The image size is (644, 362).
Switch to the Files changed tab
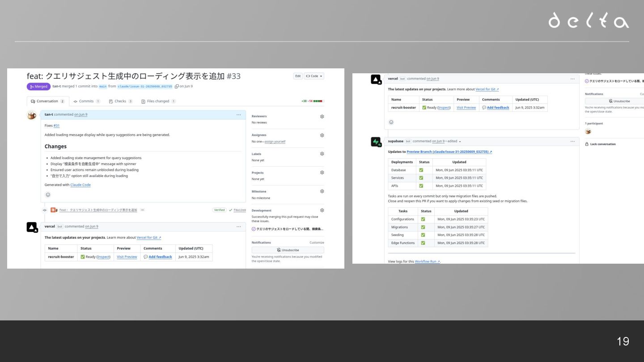158,101
